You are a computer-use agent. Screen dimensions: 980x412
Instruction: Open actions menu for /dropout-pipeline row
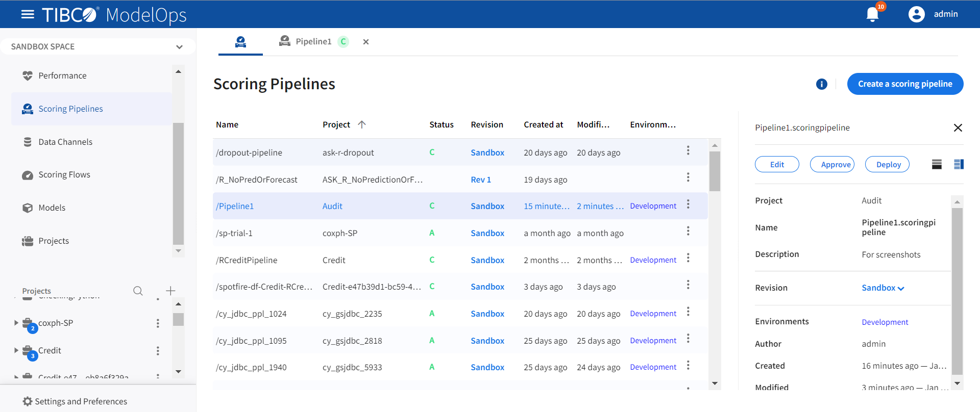pos(688,150)
